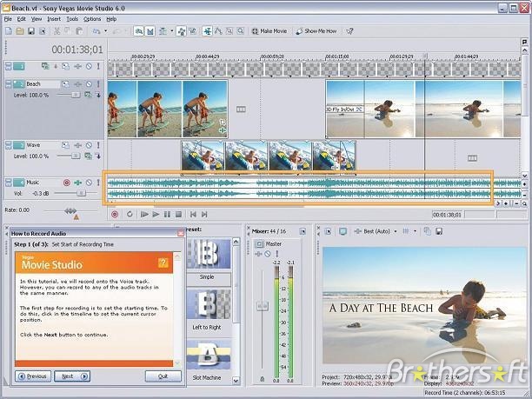Screen dimensions: 532x399
Task: Open Master FX in the Mixer
Action: pyautogui.click(x=258, y=254)
